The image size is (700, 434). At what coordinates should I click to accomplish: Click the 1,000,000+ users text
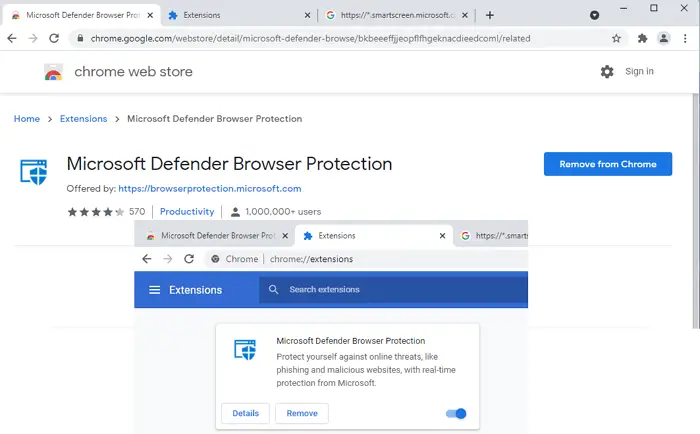283,212
